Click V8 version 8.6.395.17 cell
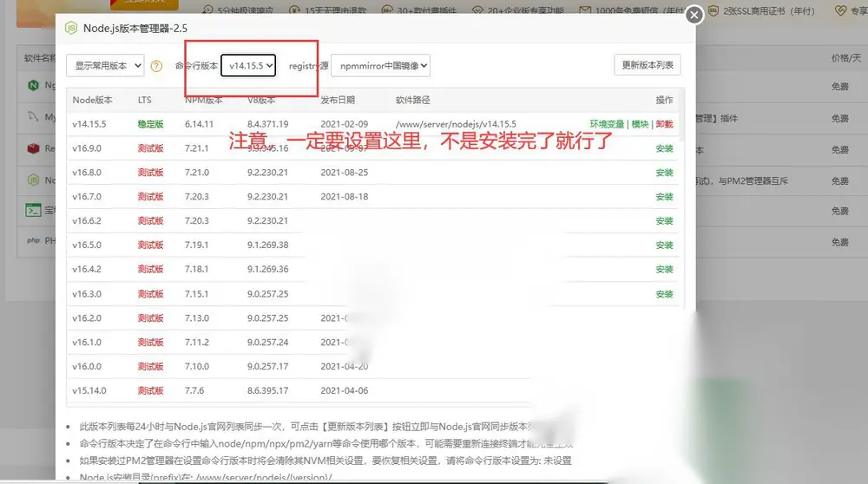868x484 pixels. click(267, 390)
